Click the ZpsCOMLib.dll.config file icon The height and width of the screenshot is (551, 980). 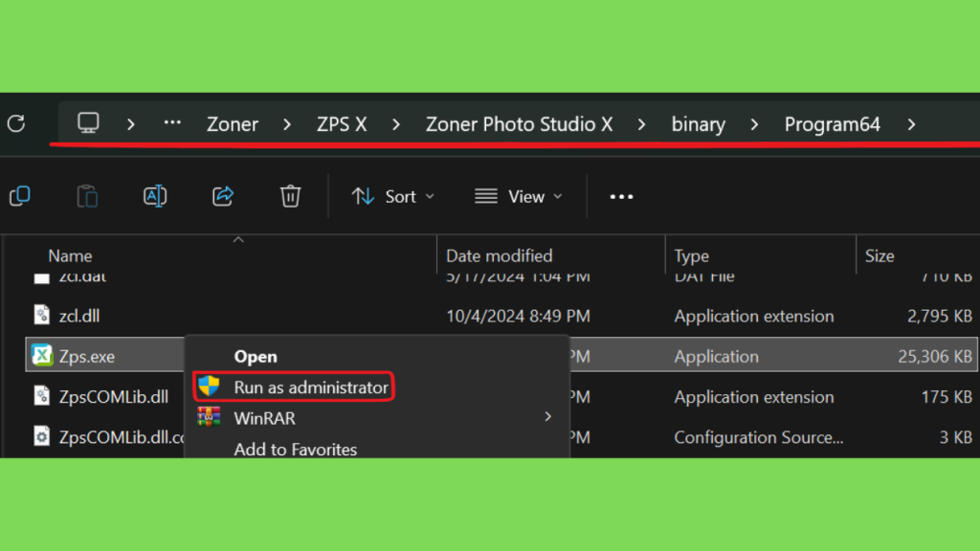(42, 436)
